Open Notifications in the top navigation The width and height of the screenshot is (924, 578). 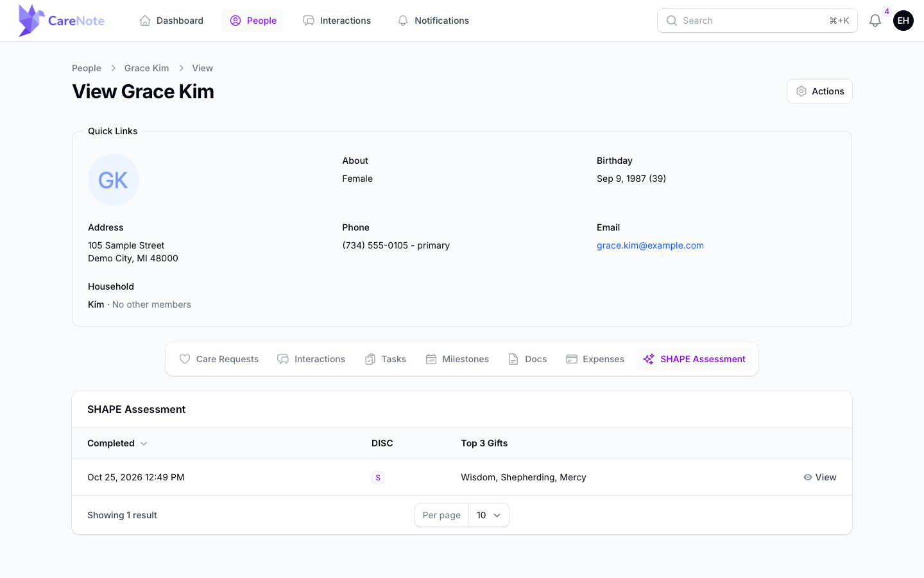click(433, 21)
